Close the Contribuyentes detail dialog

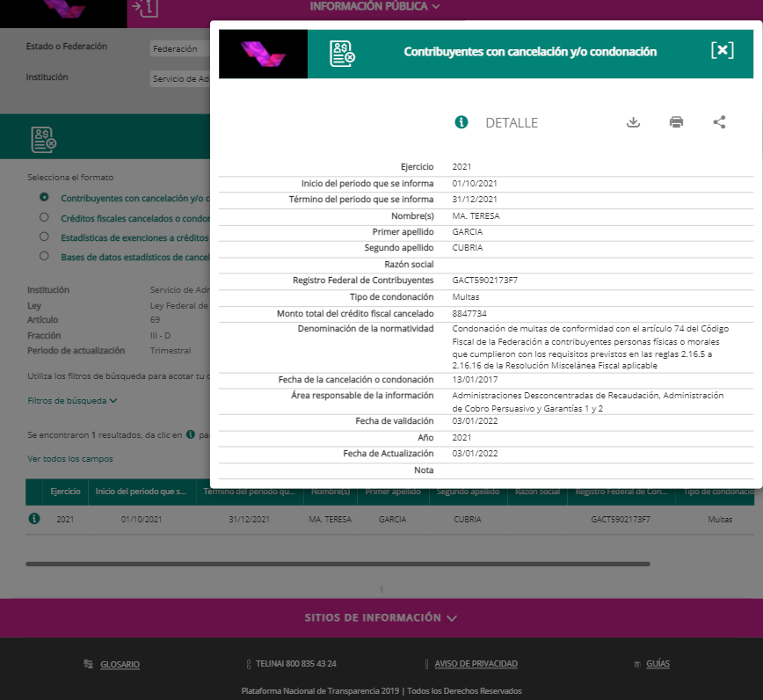point(723,50)
